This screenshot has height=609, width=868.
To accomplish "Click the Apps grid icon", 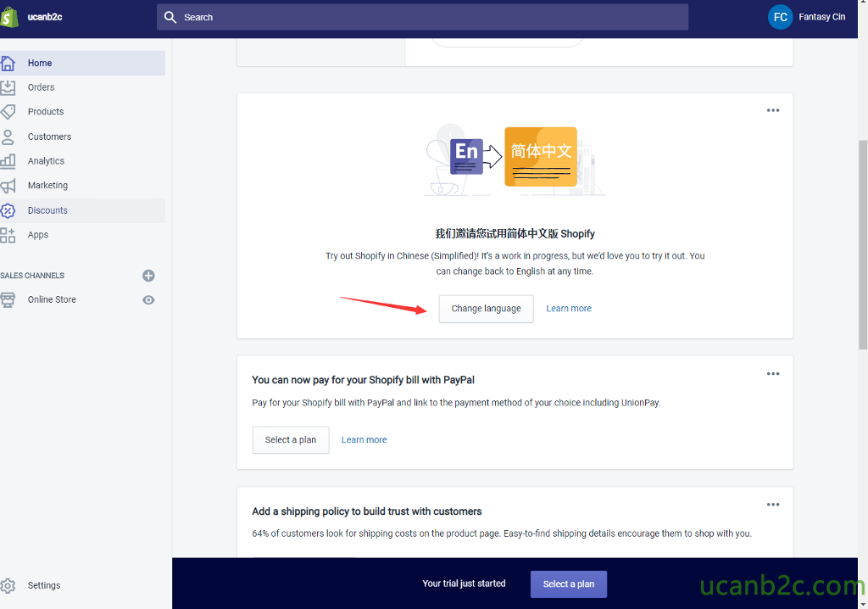I will coord(8,235).
